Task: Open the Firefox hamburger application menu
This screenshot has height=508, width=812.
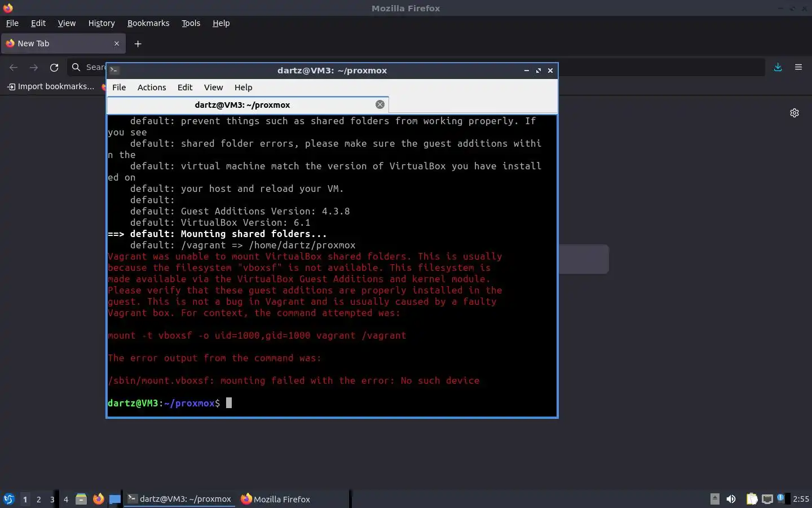Action: coord(798,67)
